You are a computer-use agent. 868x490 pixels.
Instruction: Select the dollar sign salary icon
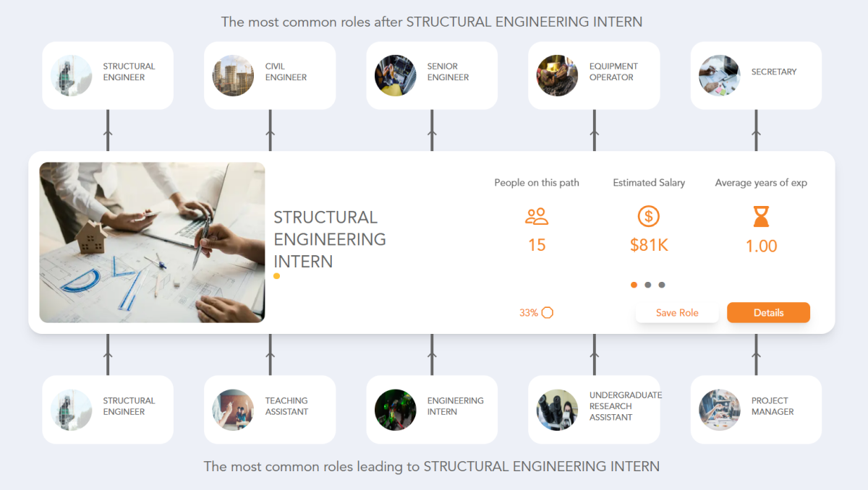pos(648,215)
